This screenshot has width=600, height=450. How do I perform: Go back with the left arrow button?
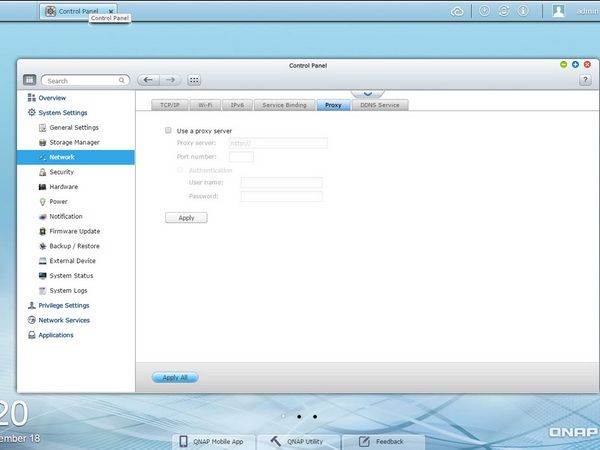[x=148, y=80]
